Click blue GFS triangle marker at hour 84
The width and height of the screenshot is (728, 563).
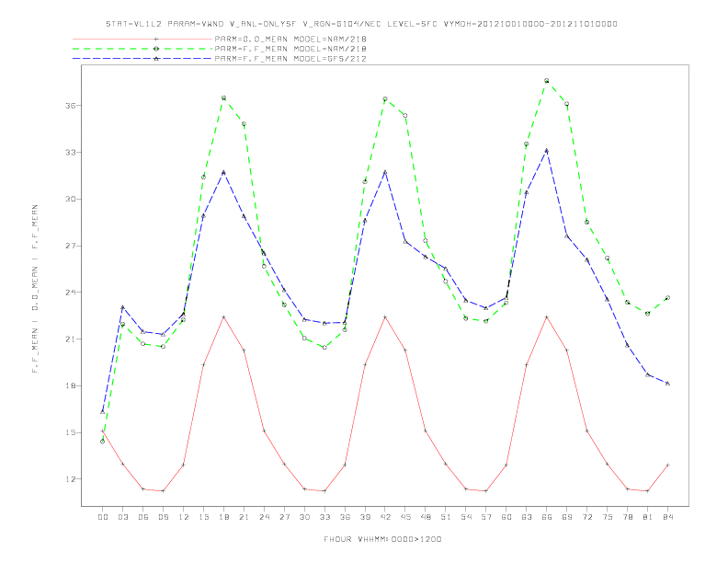pyautogui.click(x=667, y=384)
